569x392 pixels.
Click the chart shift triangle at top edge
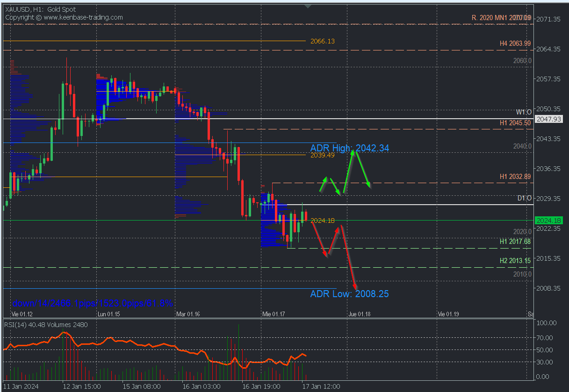(x=307, y=6)
